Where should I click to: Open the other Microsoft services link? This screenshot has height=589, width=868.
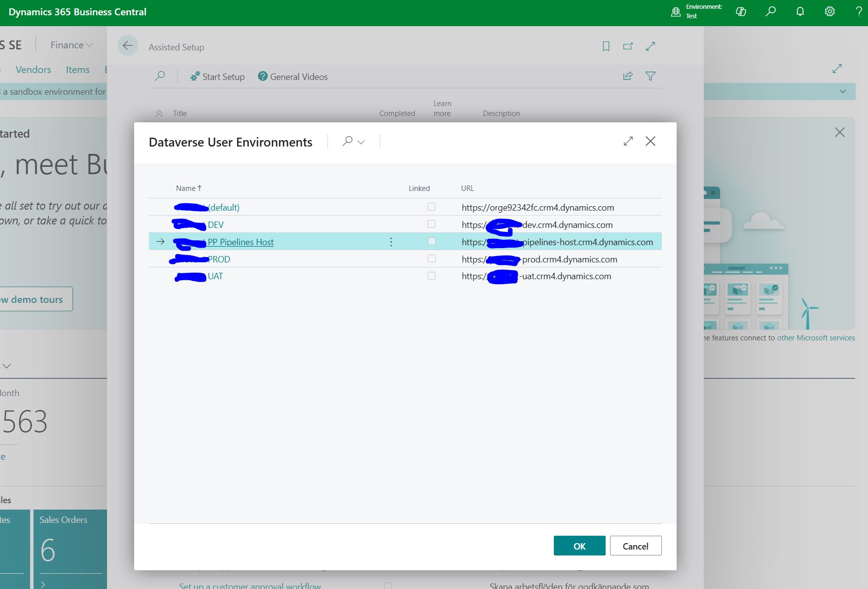(816, 337)
